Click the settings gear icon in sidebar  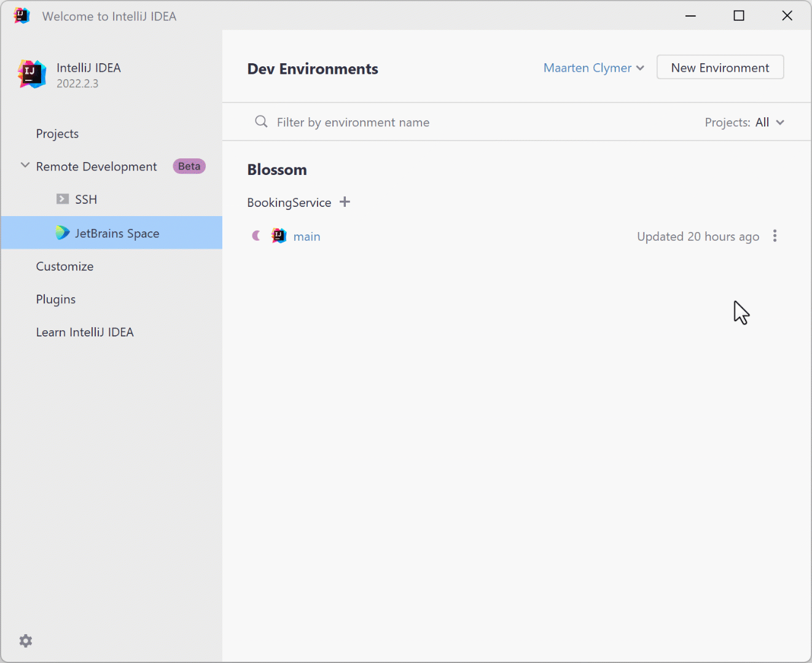click(x=26, y=641)
